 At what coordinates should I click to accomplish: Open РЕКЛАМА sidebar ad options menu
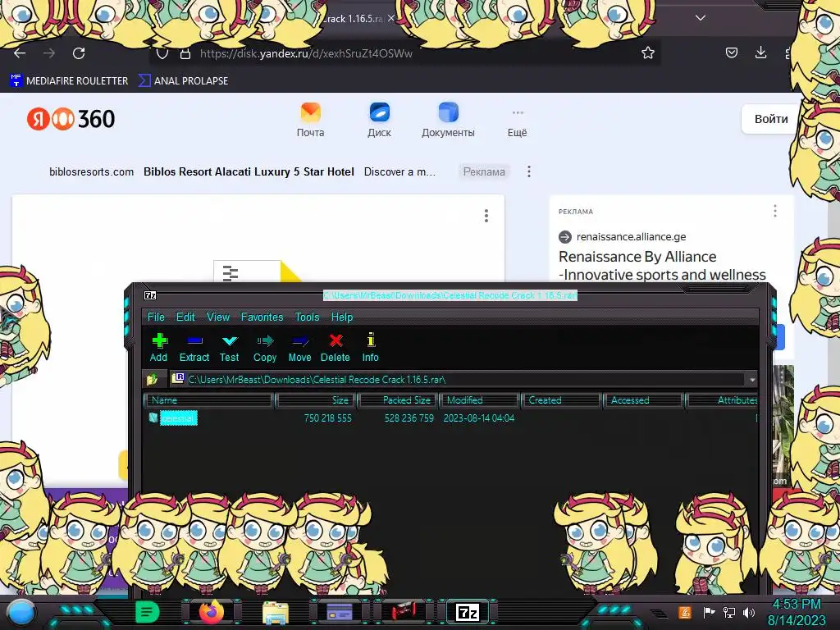click(775, 211)
